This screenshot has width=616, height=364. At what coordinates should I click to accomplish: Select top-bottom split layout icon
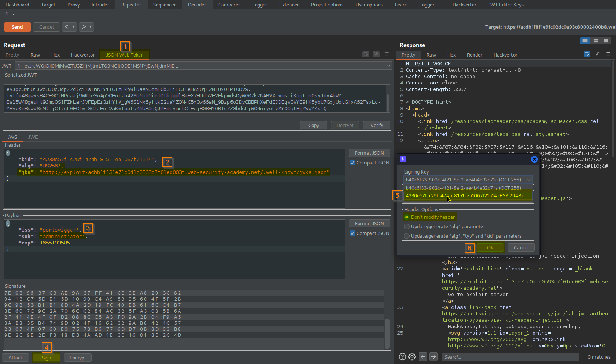click(x=595, y=41)
